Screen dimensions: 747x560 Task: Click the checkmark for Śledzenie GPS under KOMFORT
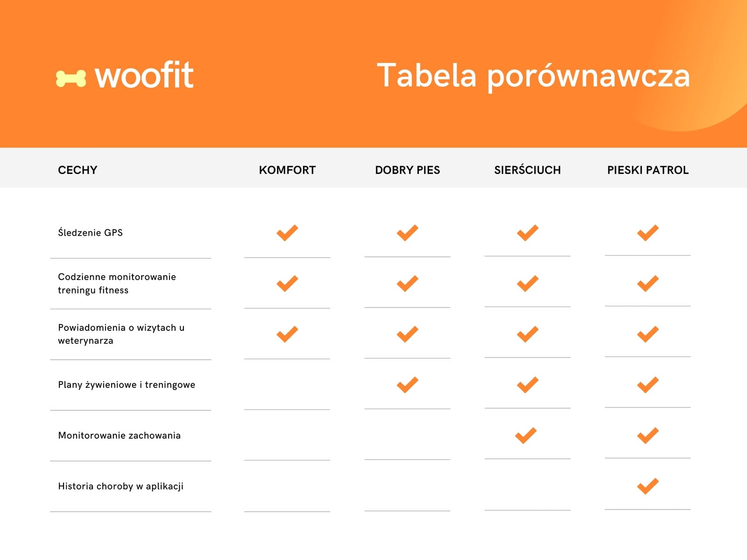click(287, 232)
